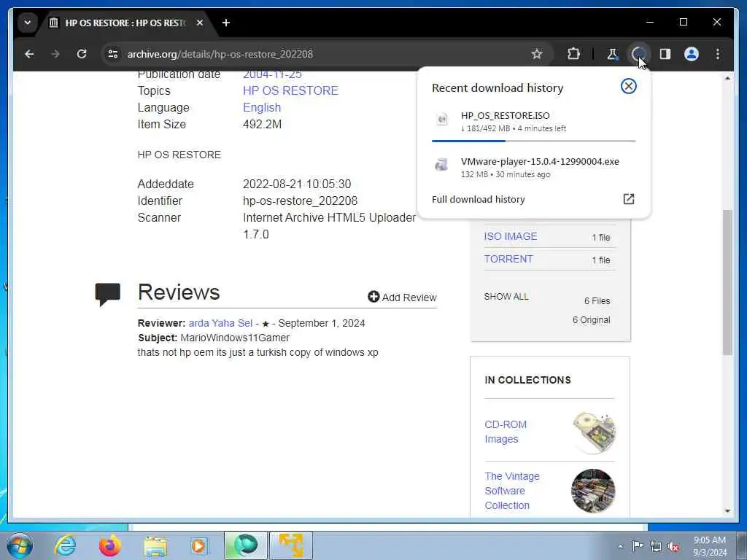Image resolution: width=747 pixels, height=560 pixels.
Task: Open ISO IMAGE download option
Action: click(x=510, y=236)
